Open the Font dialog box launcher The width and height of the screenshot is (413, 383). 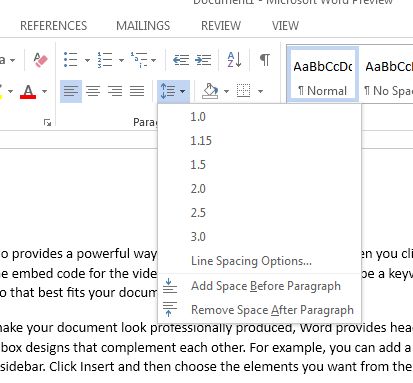(47, 123)
